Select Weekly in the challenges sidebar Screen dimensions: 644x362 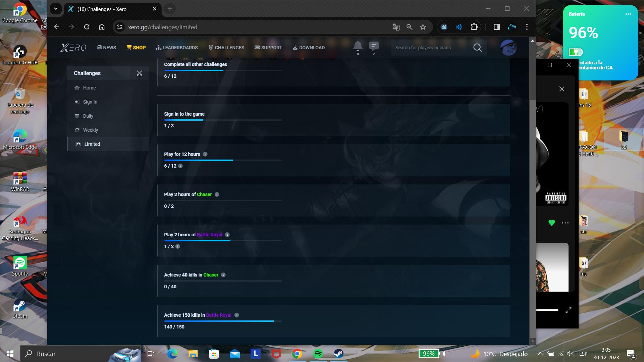pyautogui.click(x=90, y=130)
